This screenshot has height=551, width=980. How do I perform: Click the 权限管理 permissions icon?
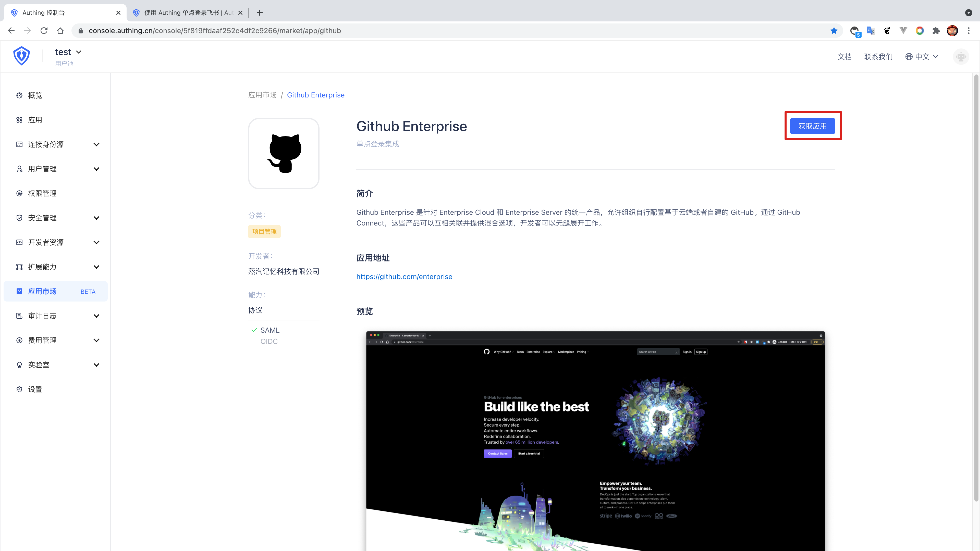click(19, 193)
